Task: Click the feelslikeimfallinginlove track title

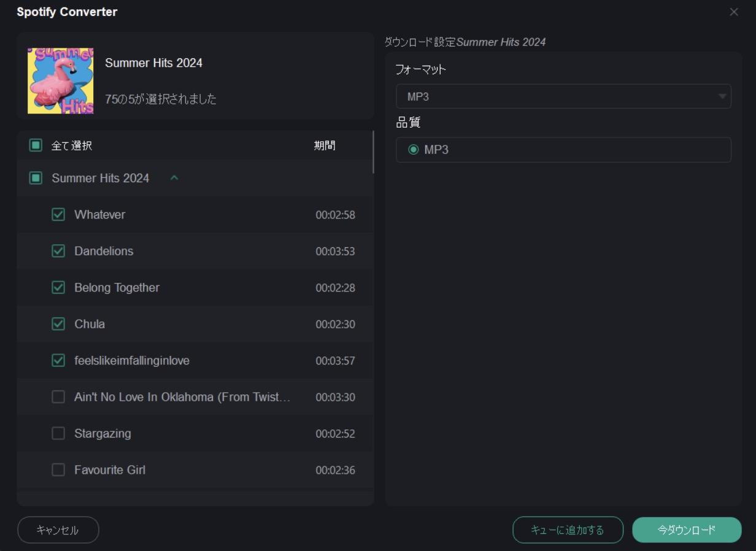Action: click(x=132, y=361)
